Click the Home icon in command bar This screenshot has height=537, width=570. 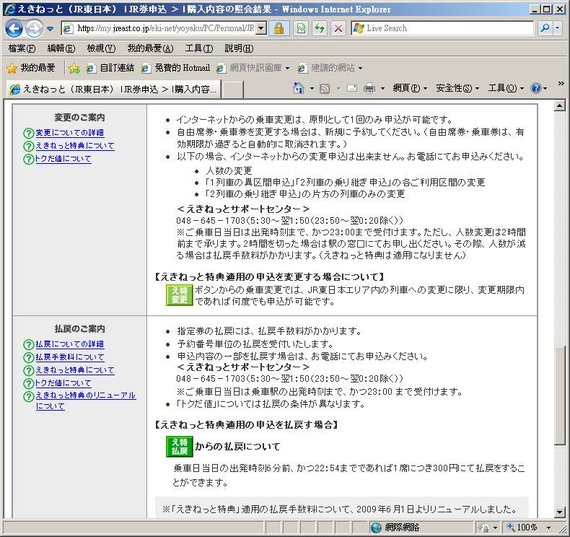(298, 88)
